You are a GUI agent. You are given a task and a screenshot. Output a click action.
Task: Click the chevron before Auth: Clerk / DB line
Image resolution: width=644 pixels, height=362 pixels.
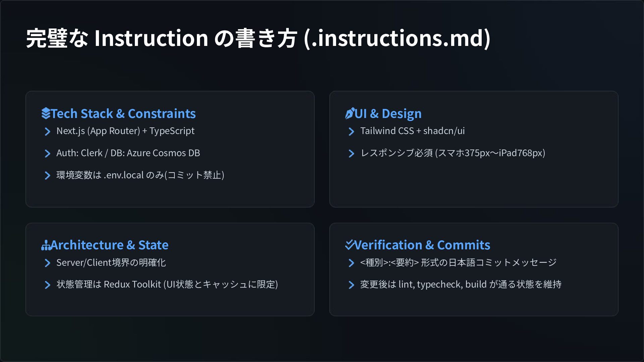coord(47,154)
